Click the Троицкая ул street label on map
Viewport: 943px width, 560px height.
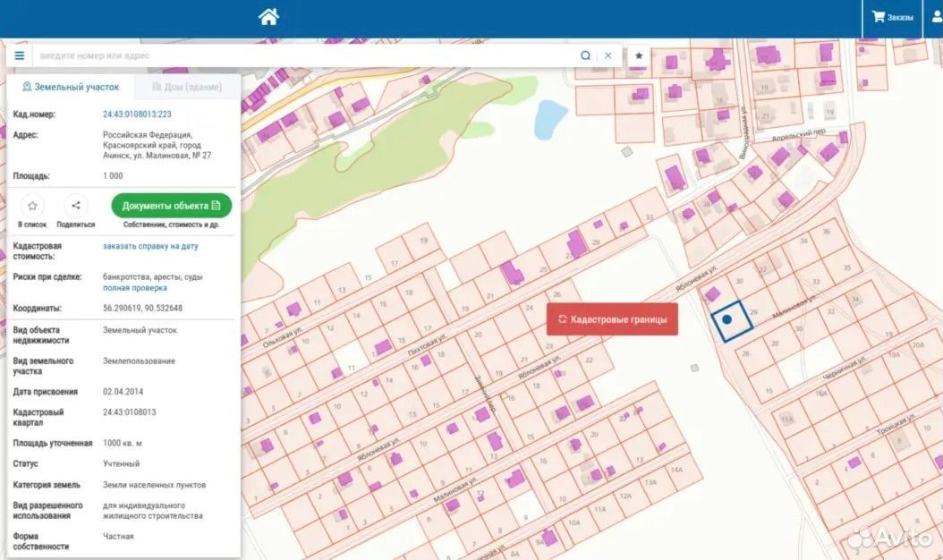coord(896,424)
